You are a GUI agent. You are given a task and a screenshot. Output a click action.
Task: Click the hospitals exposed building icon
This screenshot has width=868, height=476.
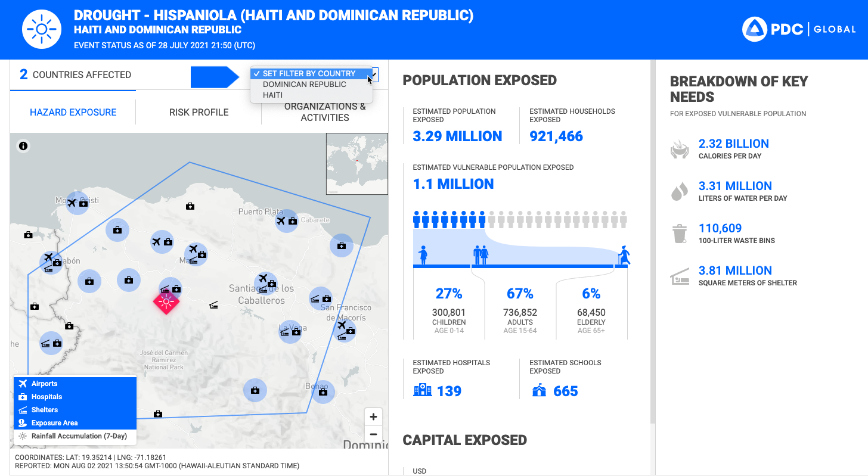[x=423, y=390]
